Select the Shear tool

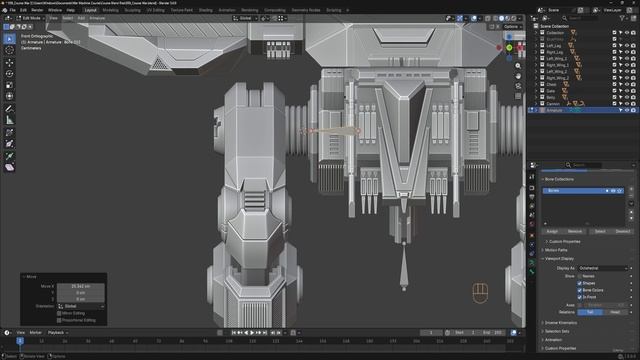(9, 167)
